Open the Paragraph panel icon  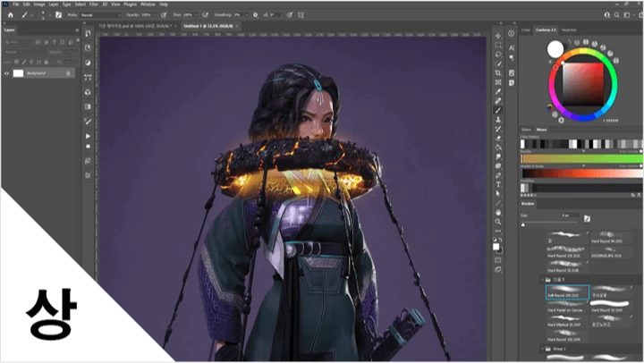click(x=512, y=58)
